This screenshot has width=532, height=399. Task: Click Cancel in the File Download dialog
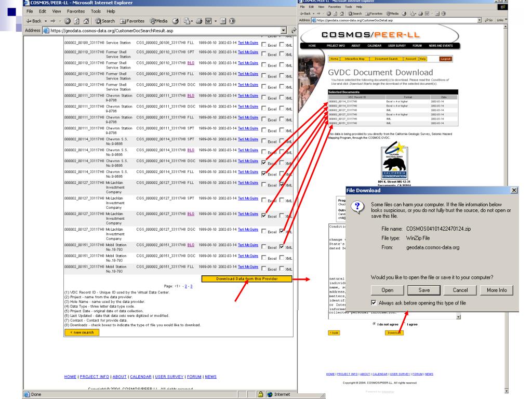tap(460, 290)
